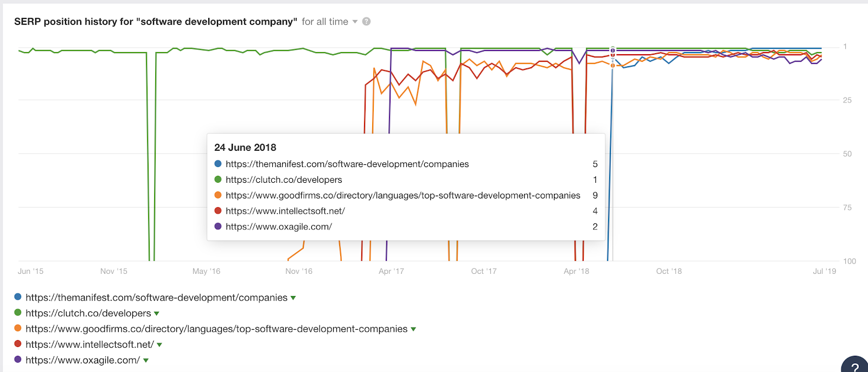868x372 pixels.
Task: Click the help question mark icon beside title
Action: tap(367, 22)
